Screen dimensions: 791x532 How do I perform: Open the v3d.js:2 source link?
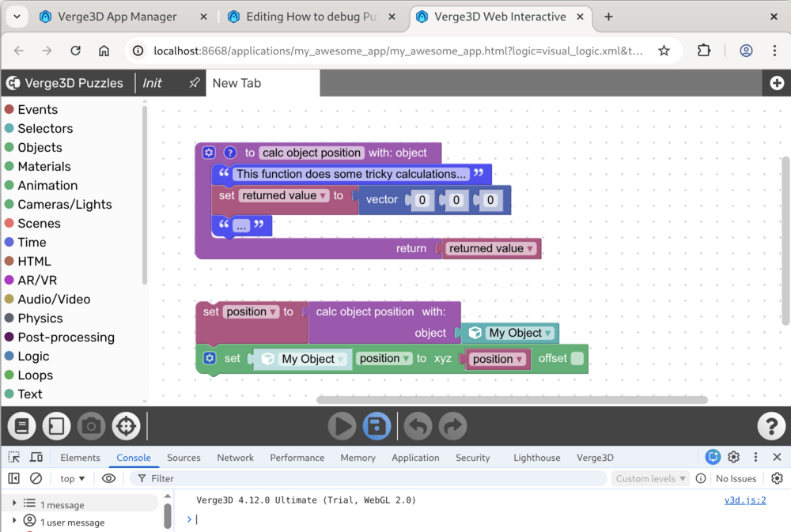pos(744,500)
